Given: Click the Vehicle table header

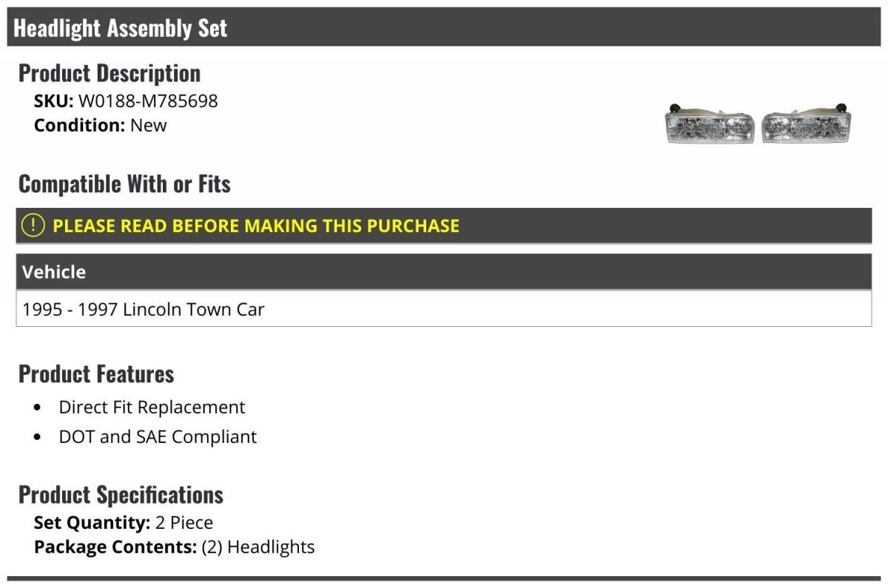Looking at the screenshot, I should pyautogui.click(x=444, y=271).
